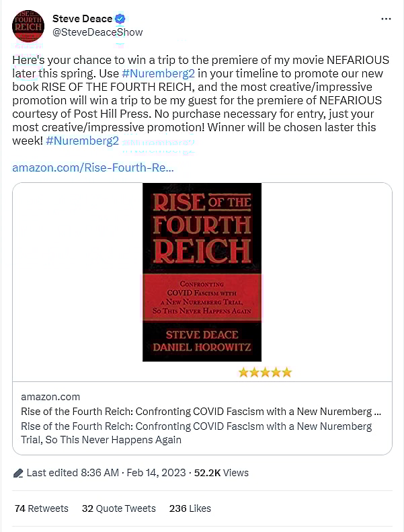Screen dimensions: 404x532
Task: Click the pencil edit-history icon
Action: (18, 473)
